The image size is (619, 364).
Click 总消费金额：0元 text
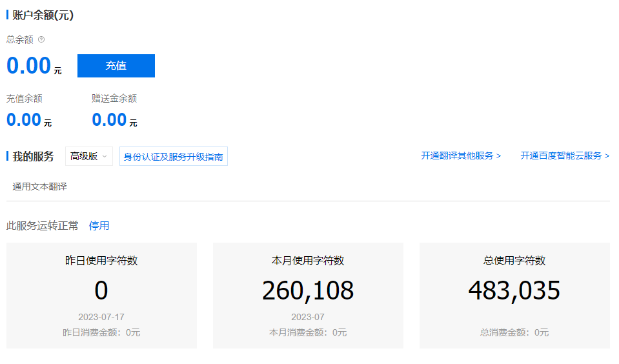tap(514, 332)
